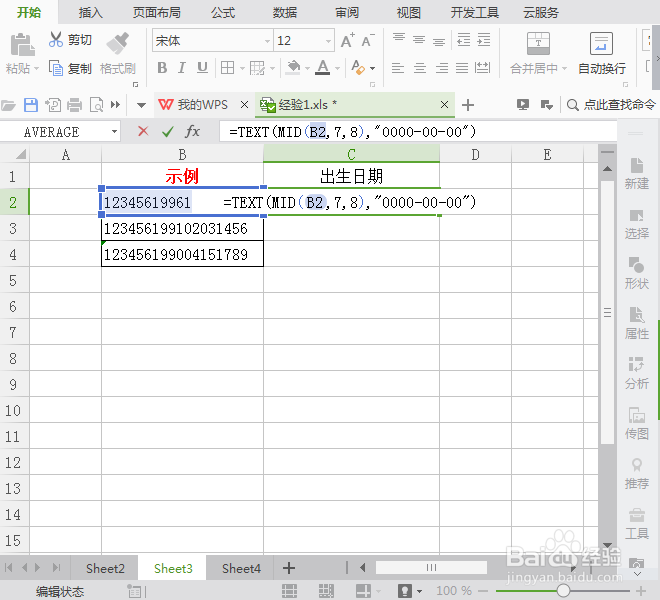Click 点此查找命令 search box

click(x=612, y=105)
